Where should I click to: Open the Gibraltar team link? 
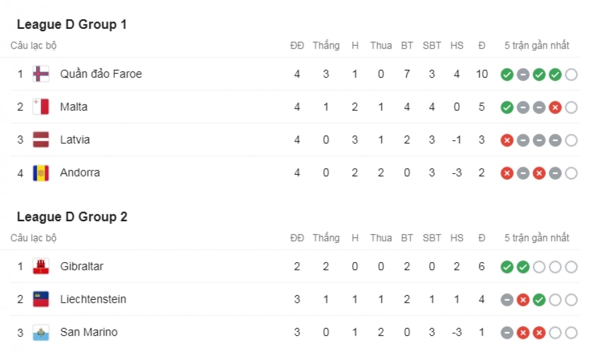82,267
